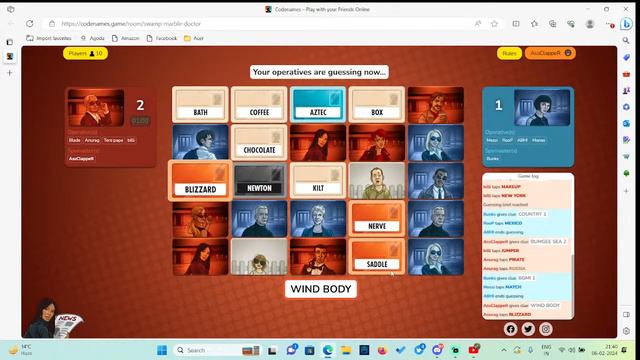
Task: Click the blue team agent portrait
Action: (x=542, y=108)
